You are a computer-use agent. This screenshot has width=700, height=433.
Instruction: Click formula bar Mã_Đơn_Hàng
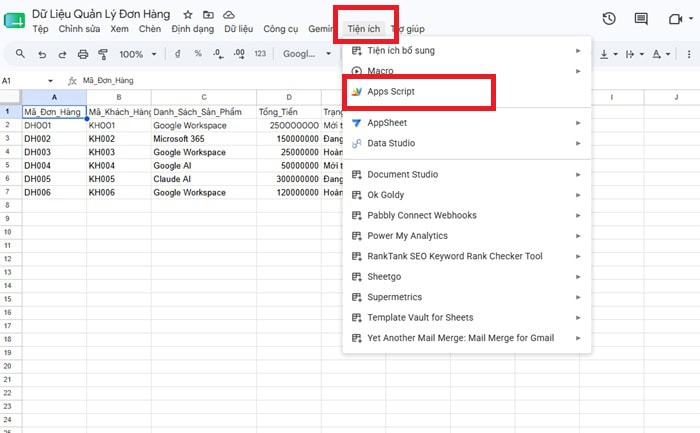108,81
